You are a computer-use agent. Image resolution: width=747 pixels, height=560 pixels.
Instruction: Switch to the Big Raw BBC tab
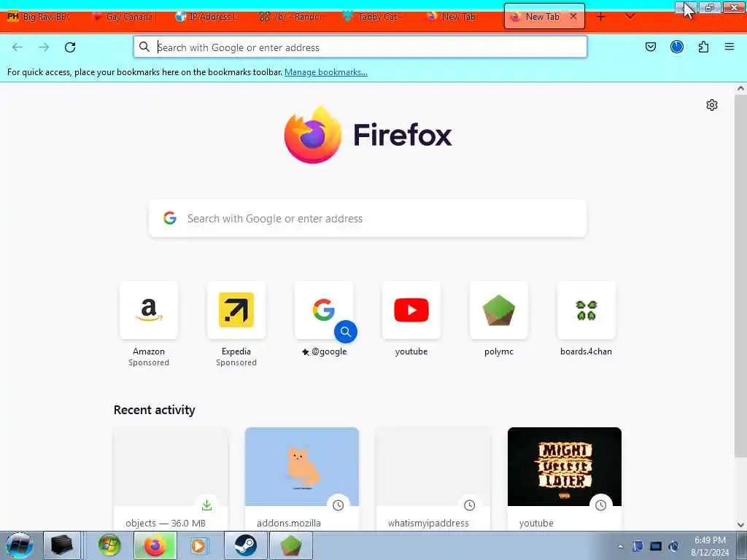pyautogui.click(x=42, y=17)
